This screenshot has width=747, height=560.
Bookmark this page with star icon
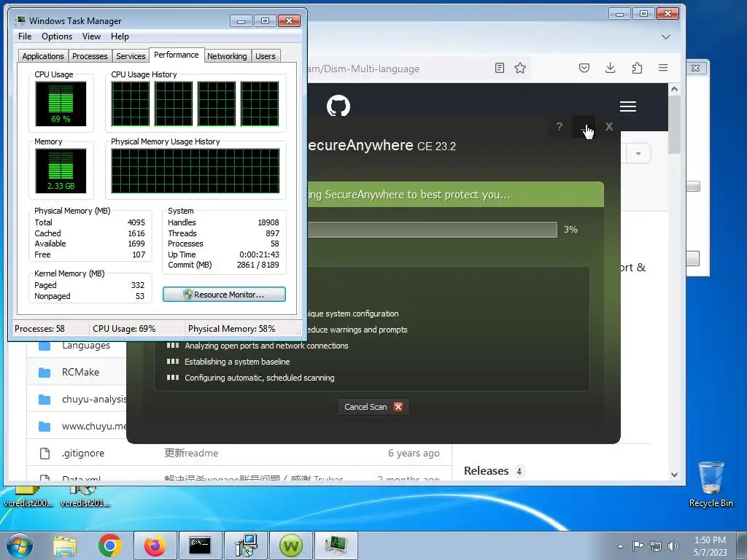coord(520,68)
